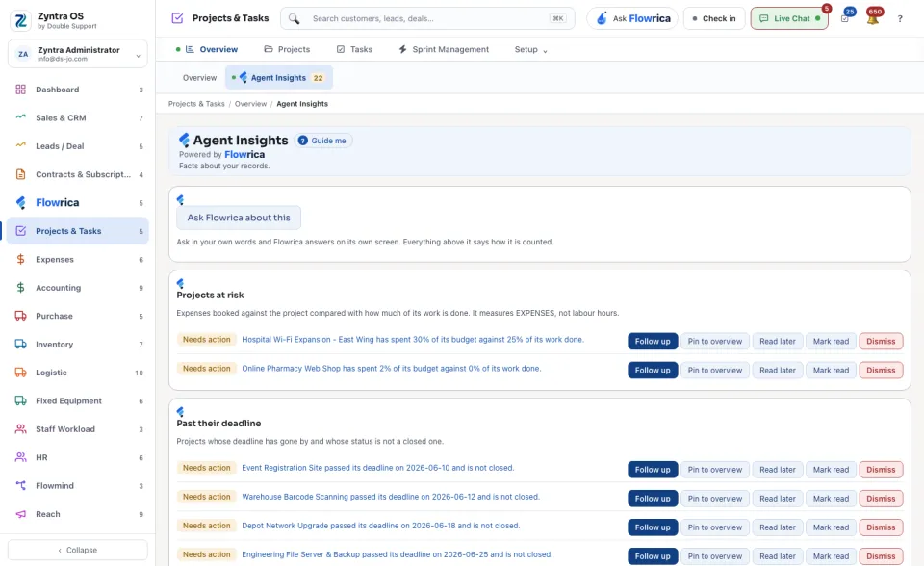The width and height of the screenshot is (924, 566).
Task: Open Live Chat
Action: 789,19
